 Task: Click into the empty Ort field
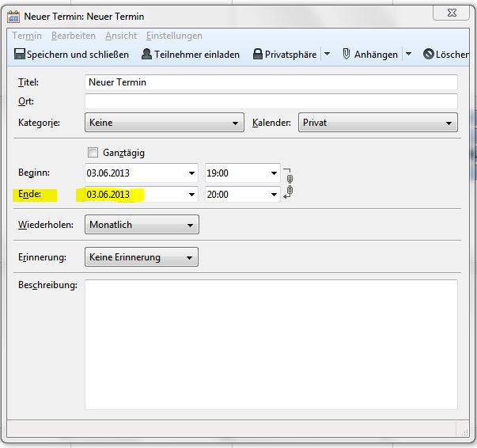pyautogui.click(x=271, y=101)
